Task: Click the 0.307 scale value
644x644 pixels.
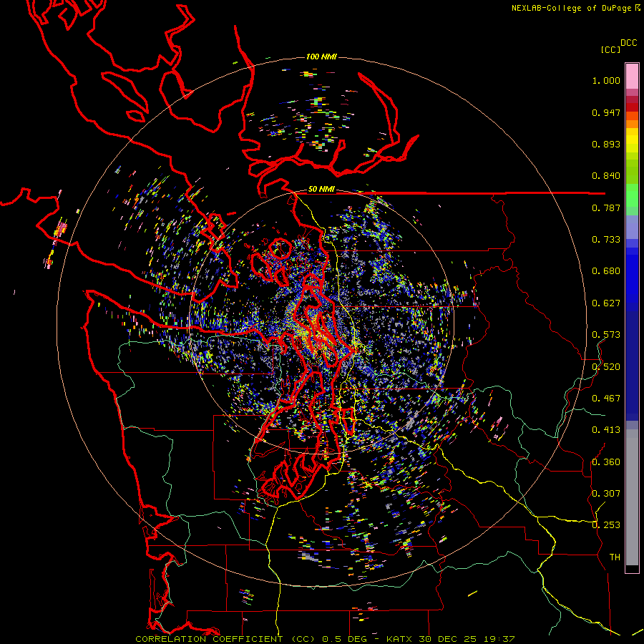Action: (606, 494)
